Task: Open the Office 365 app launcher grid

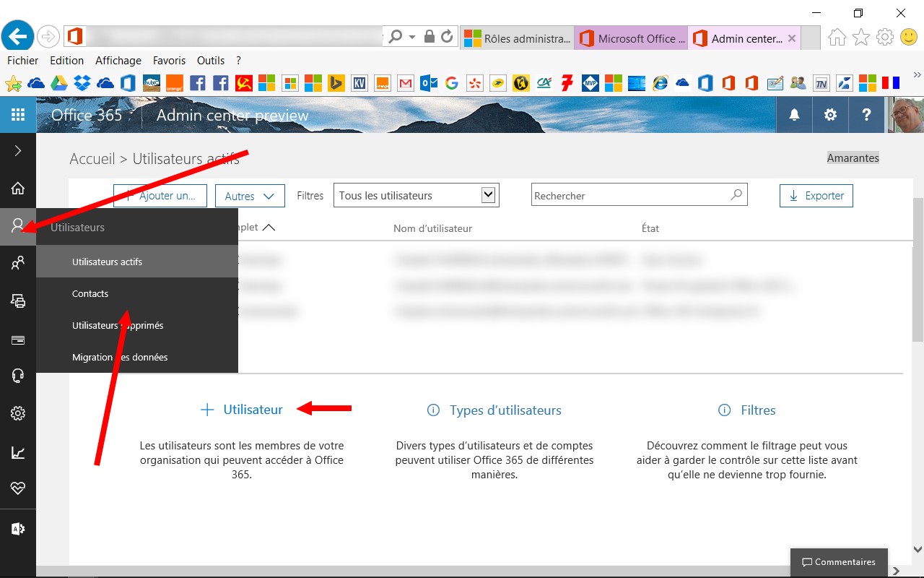Action: point(18,115)
